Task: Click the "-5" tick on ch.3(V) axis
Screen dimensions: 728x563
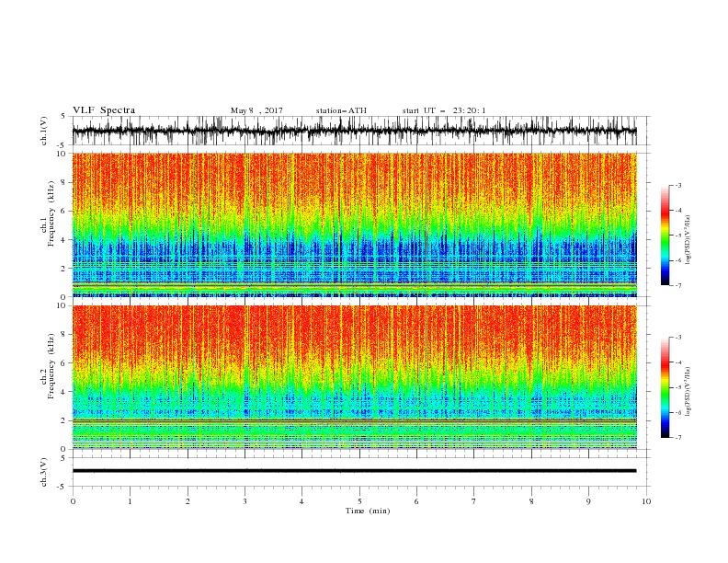Action: coord(63,487)
